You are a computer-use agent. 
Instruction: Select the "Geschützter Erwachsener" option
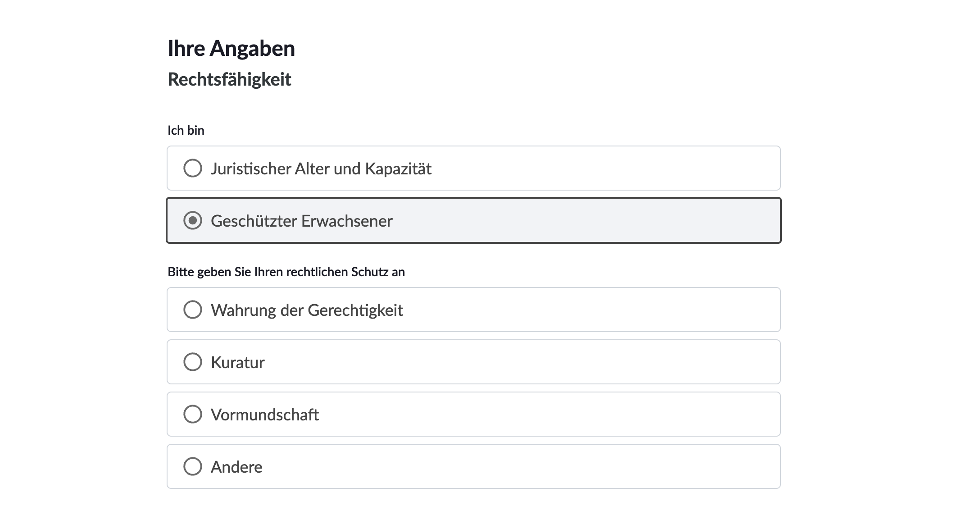click(193, 221)
